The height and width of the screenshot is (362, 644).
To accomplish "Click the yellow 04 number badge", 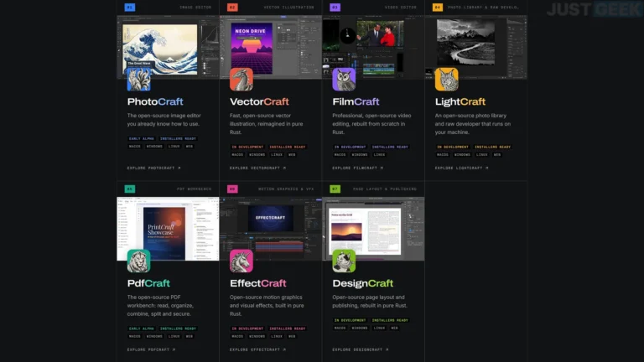I will [x=438, y=8].
